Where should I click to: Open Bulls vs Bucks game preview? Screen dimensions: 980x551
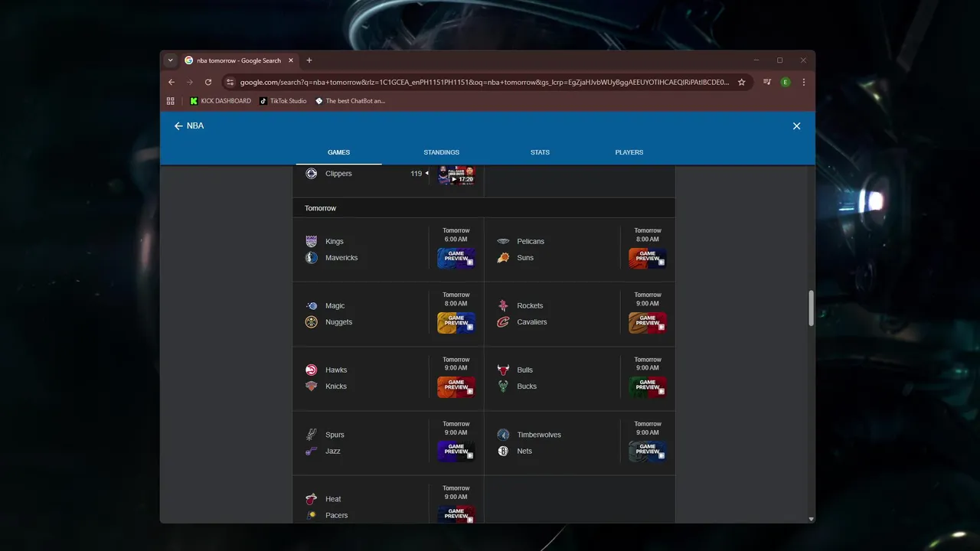(x=648, y=386)
